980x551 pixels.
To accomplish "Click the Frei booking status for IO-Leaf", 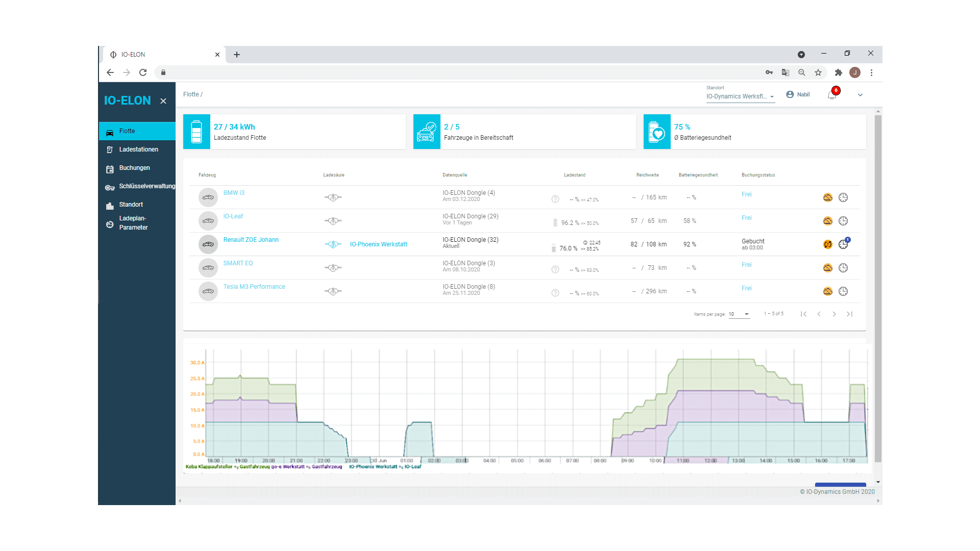I will pos(746,218).
